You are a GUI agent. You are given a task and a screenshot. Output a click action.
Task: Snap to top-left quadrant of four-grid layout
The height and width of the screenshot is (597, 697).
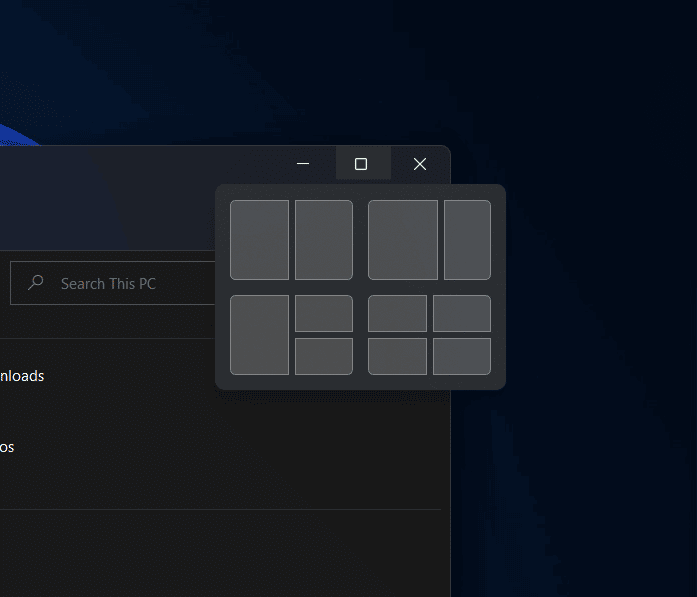(397, 313)
